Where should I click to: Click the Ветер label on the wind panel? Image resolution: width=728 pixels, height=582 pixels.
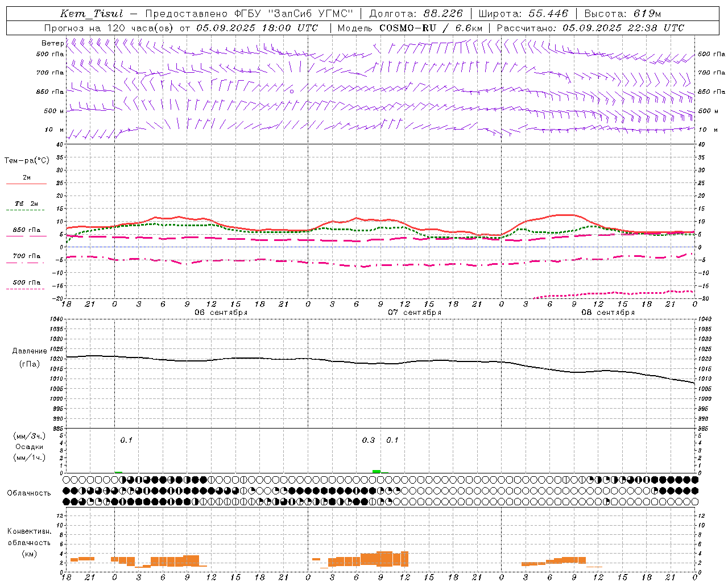coord(53,43)
